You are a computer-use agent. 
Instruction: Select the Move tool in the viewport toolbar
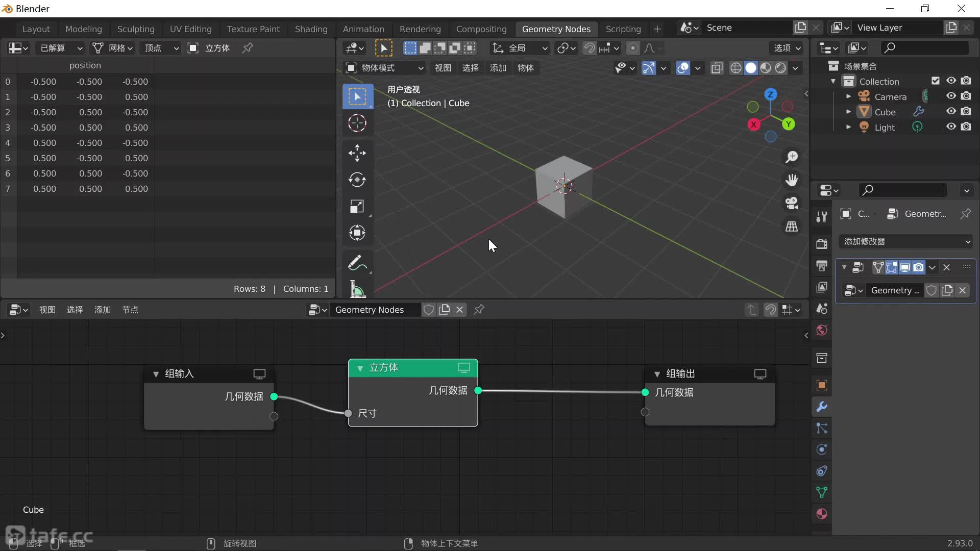pos(357,153)
